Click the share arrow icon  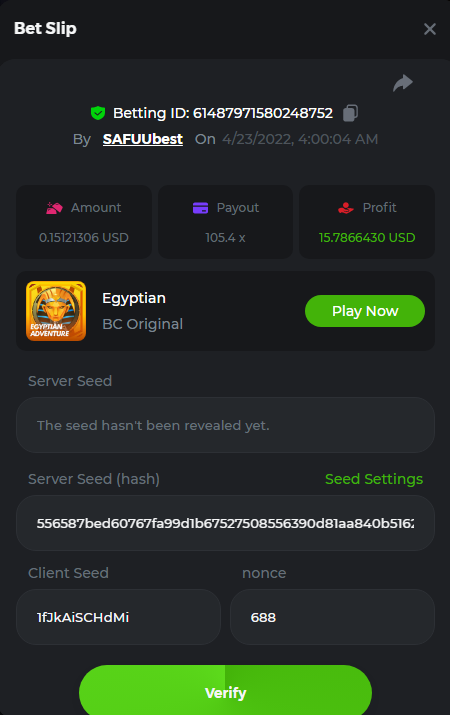pyautogui.click(x=403, y=83)
